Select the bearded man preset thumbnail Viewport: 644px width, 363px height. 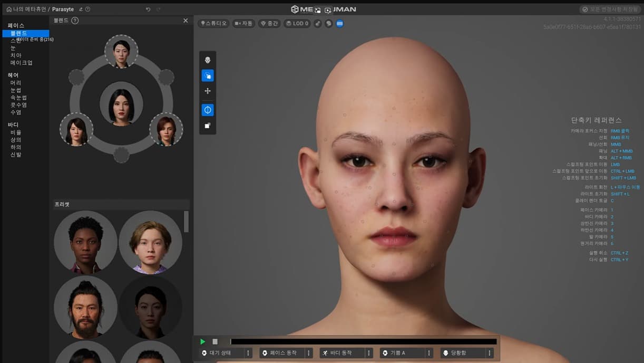point(85,307)
